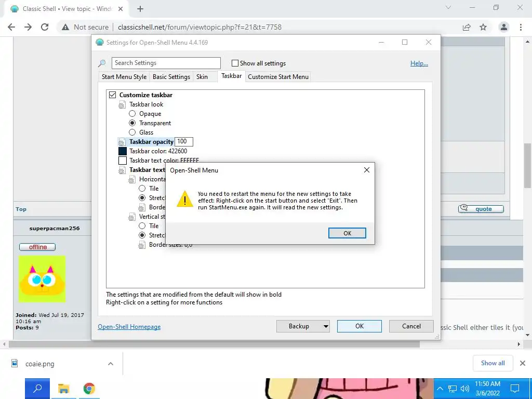Viewport: 532px width, 399px height.
Task: Click the Taskbar text color white swatch
Action: (123, 160)
